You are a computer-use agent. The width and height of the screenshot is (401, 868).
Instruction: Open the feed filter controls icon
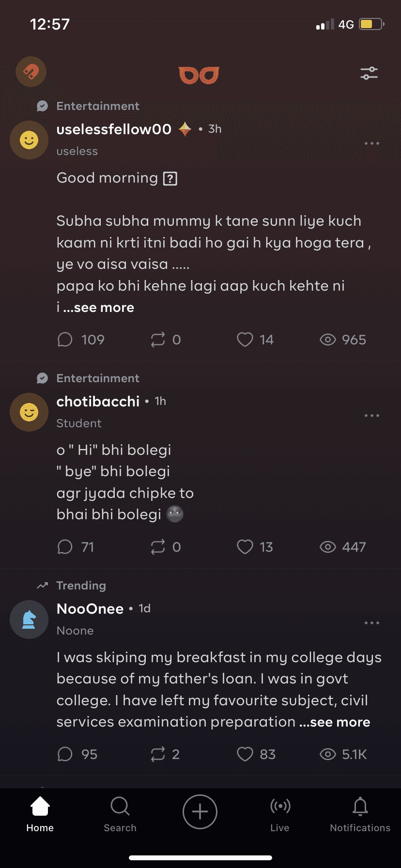pos(369,73)
